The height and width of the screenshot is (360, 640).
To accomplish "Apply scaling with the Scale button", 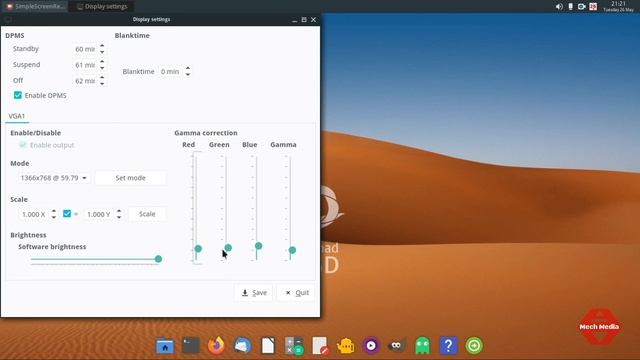I will point(147,214).
